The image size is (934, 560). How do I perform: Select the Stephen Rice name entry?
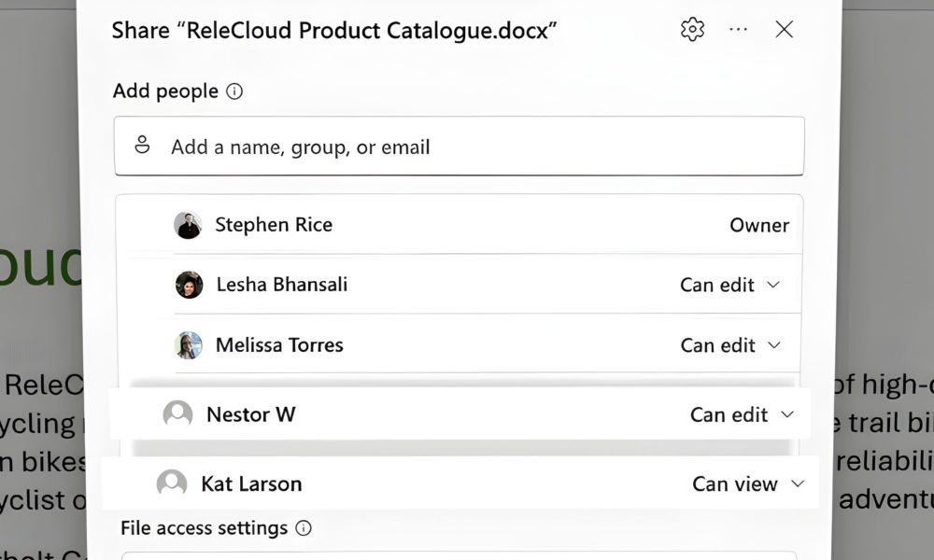pos(274,225)
